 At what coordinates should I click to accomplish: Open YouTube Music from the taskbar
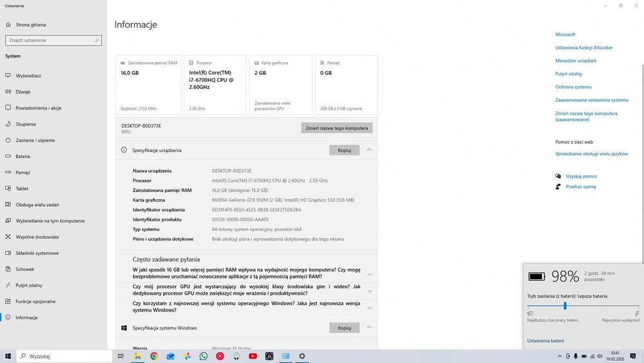(220, 356)
